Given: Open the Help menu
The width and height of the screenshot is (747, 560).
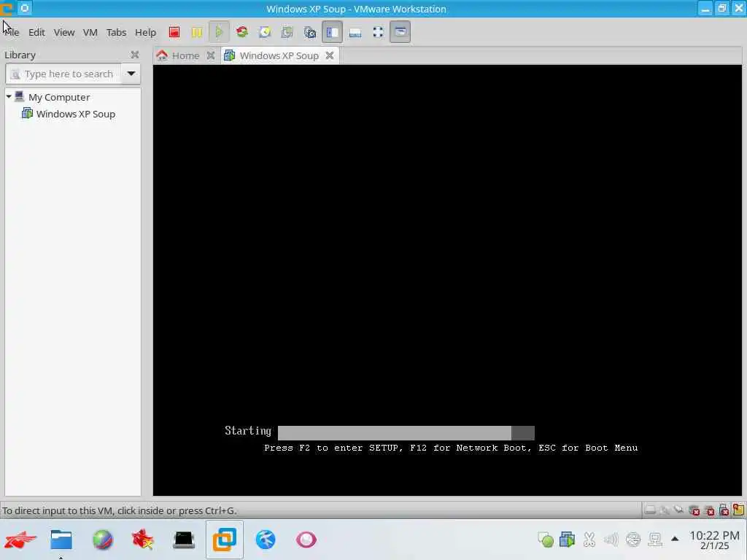Looking at the screenshot, I should pos(145,32).
